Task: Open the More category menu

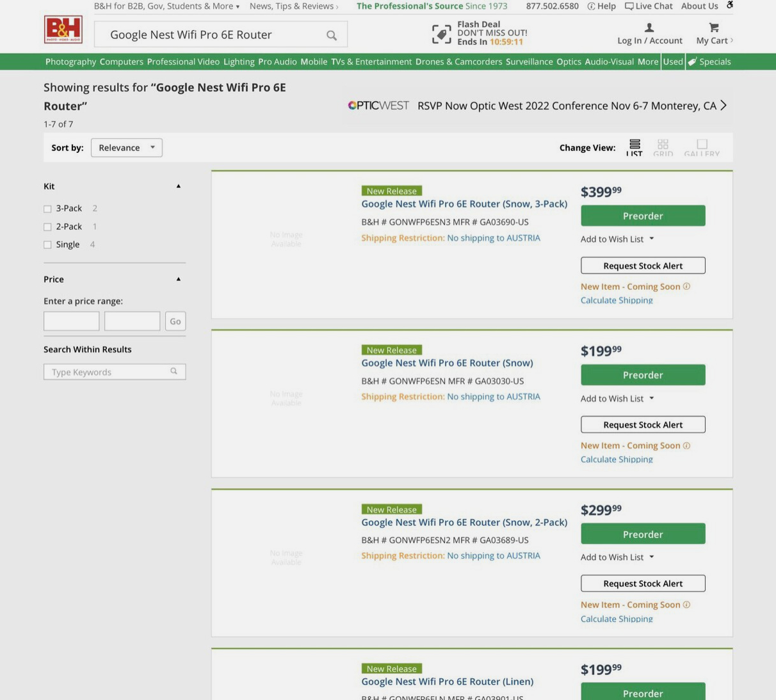Action: click(648, 61)
